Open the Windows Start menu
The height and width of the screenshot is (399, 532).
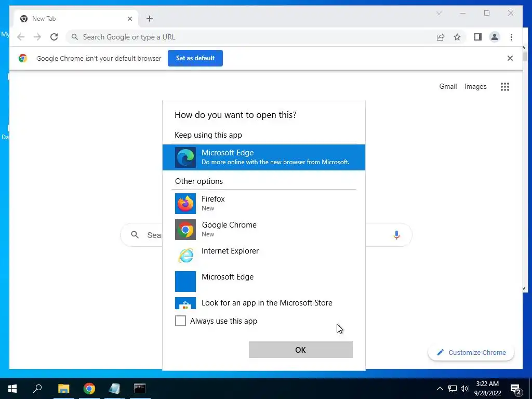point(12,389)
